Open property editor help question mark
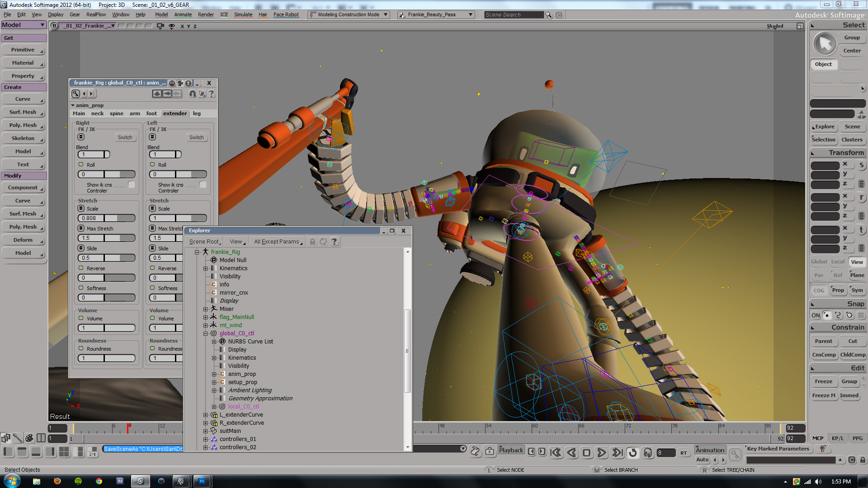The width and height of the screenshot is (868, 488). pos(211,94)
